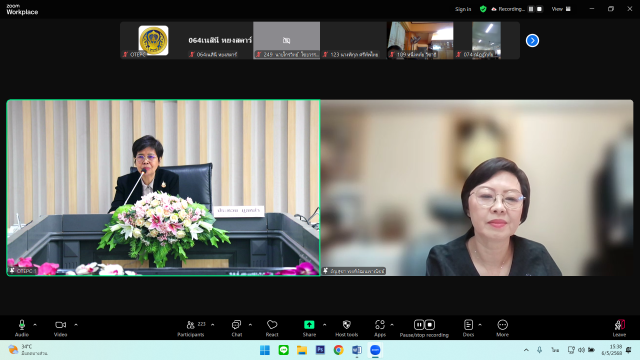The image size is (640, 360).
Task: Open the battery status icon
Action: click(x=591, y=350)
